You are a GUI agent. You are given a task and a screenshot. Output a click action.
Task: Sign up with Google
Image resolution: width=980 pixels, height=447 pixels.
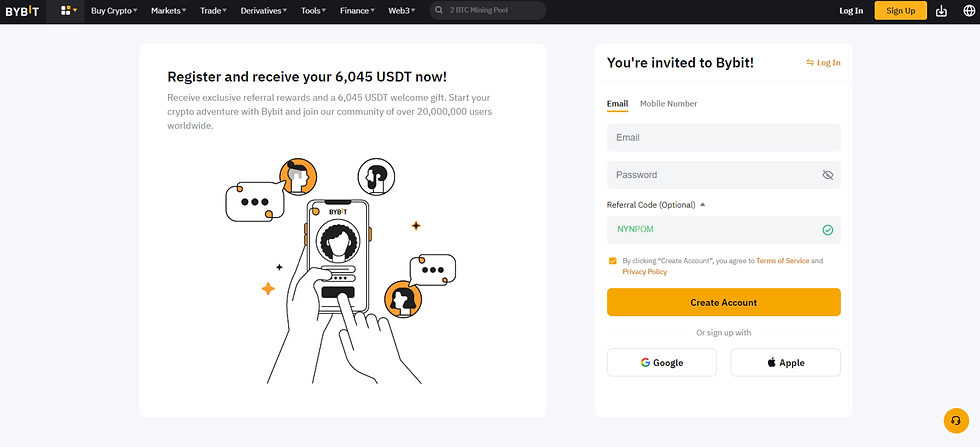(x=661, y=363)
